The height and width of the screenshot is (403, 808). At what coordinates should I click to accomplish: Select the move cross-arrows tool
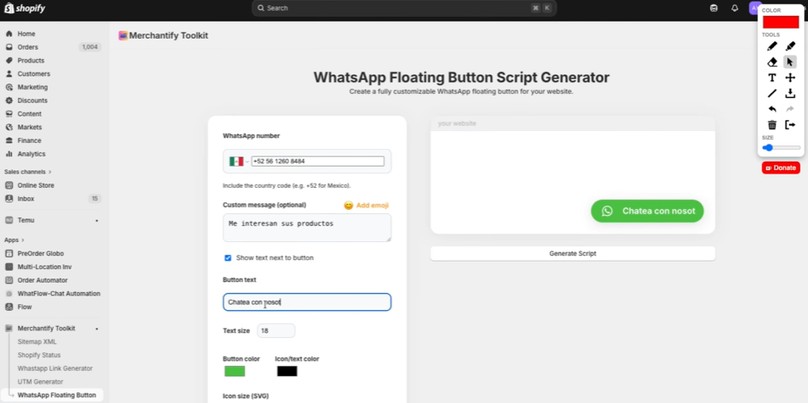[790, 78]
